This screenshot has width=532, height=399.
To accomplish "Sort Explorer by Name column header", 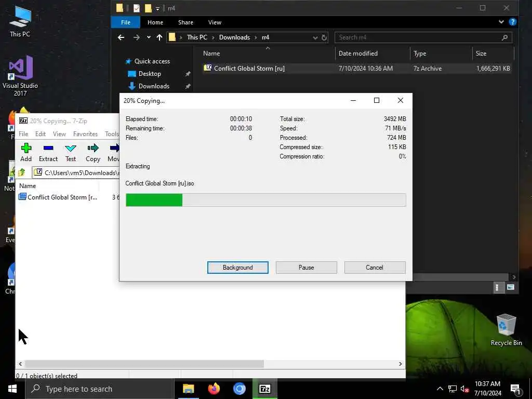I will [x=268, y=54].
